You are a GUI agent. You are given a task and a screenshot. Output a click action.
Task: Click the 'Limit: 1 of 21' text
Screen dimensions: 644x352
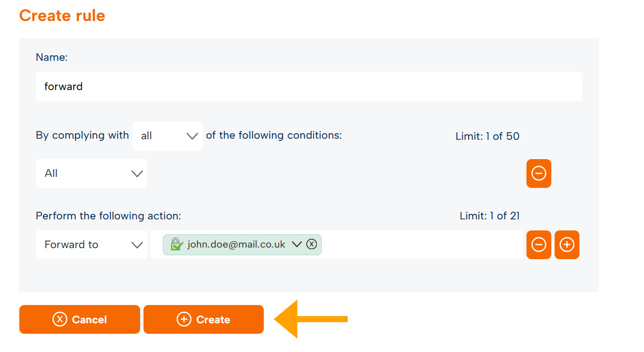(489, 216)
